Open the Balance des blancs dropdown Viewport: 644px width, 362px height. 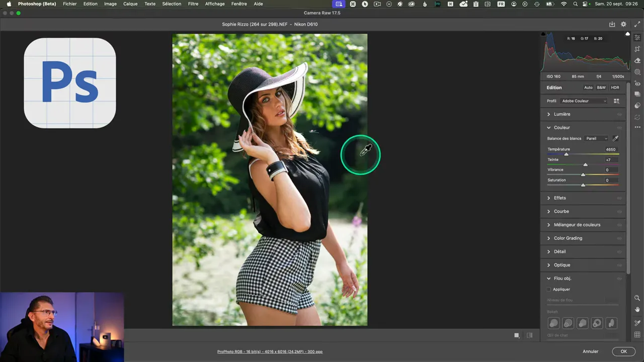596,139
